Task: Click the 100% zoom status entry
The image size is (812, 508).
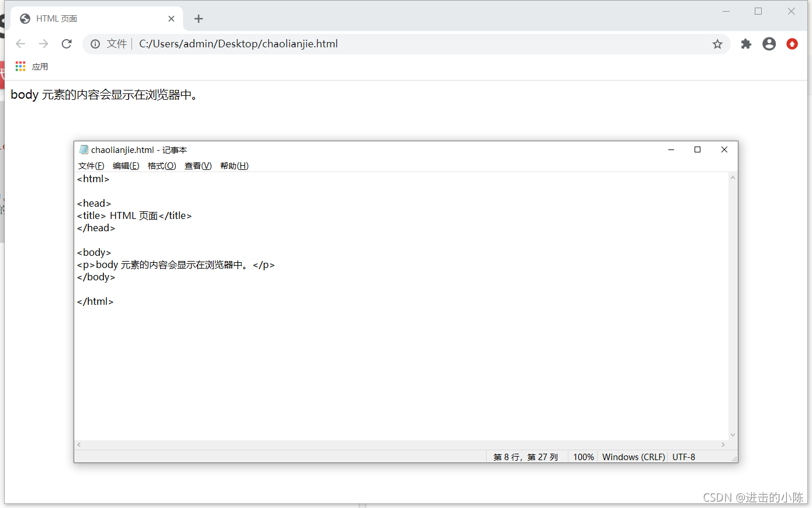Action: (x=583, y=457)
